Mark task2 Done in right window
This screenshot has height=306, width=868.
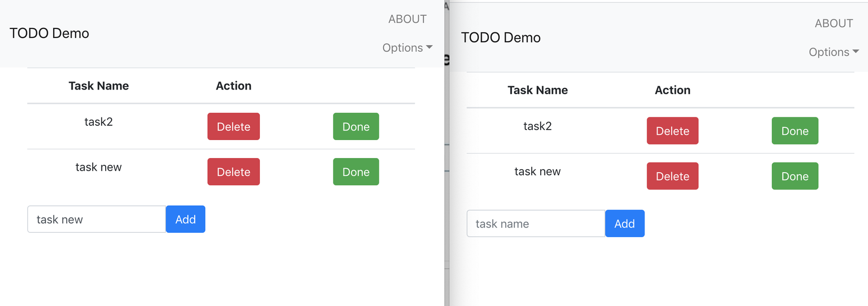795,131
